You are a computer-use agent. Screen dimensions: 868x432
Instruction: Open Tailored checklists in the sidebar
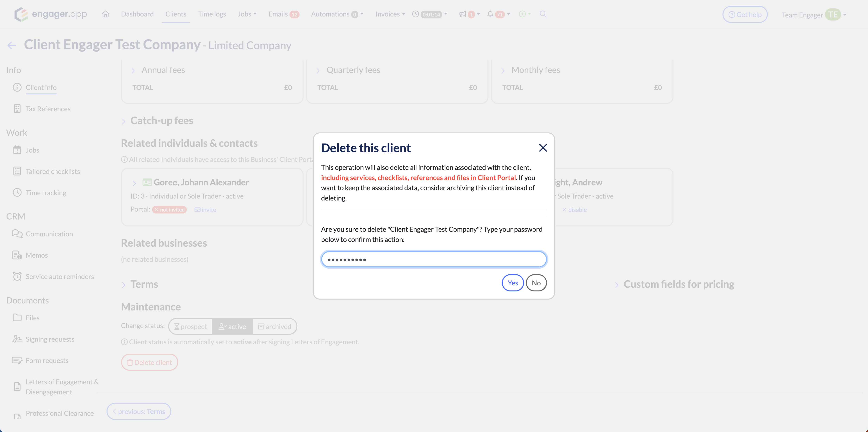click(x=53, y=171)
